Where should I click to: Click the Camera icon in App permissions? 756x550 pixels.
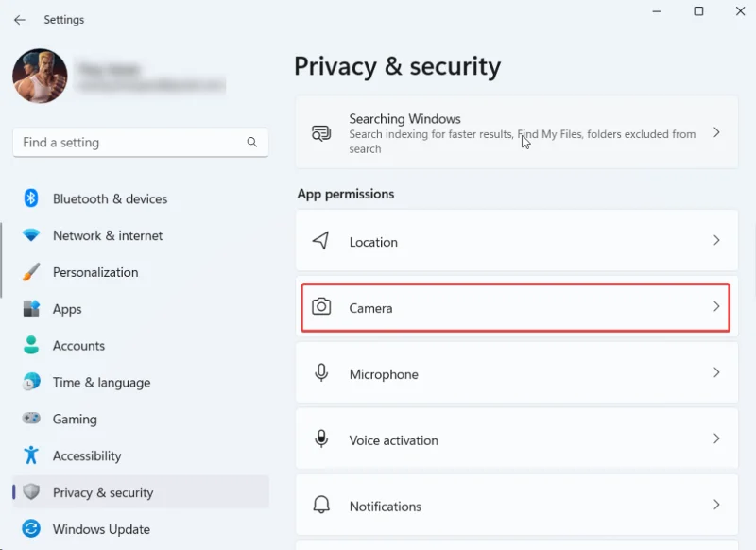tap(321, 307)
